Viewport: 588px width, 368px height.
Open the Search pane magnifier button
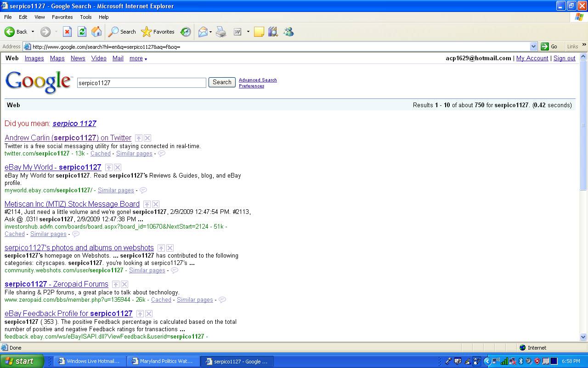pyautogui.click(x=122, y=32)
